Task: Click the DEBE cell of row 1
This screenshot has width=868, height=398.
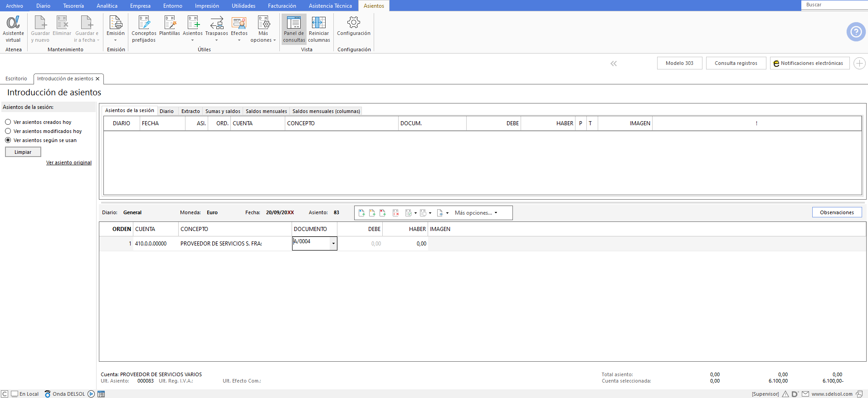Action: pyautogui.click(x=360, y=244)
